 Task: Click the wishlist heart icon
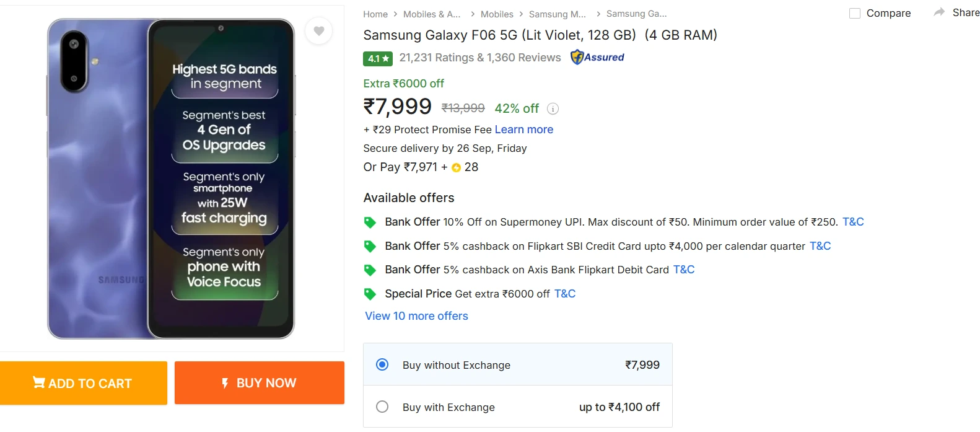tap(318, 31)
